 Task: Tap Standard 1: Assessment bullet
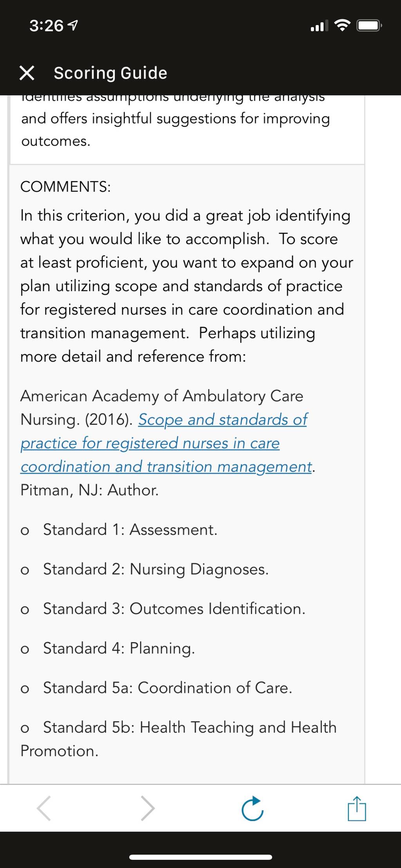pyautogui.click(x=130, y=530)
